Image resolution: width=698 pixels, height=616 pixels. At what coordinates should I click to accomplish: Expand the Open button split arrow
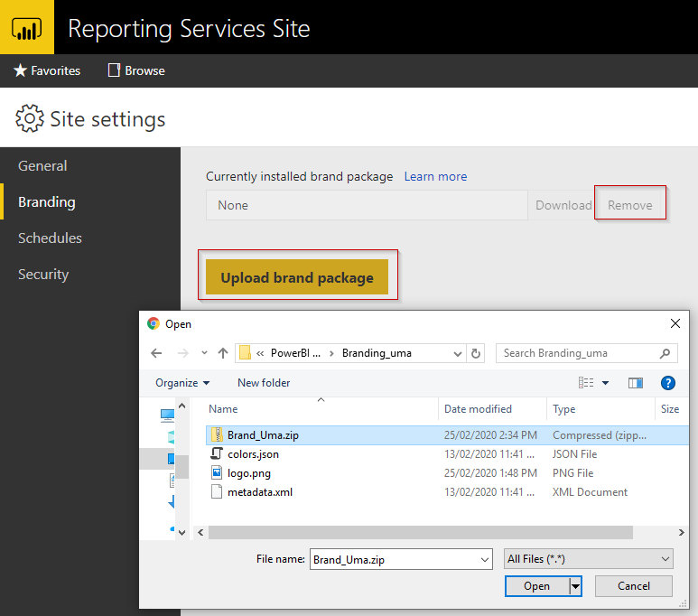point(575,586)
